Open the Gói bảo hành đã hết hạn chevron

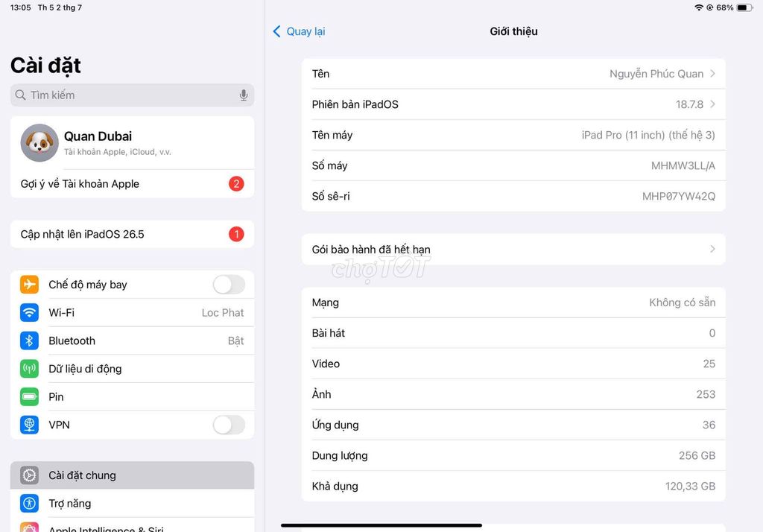(712, 249)
